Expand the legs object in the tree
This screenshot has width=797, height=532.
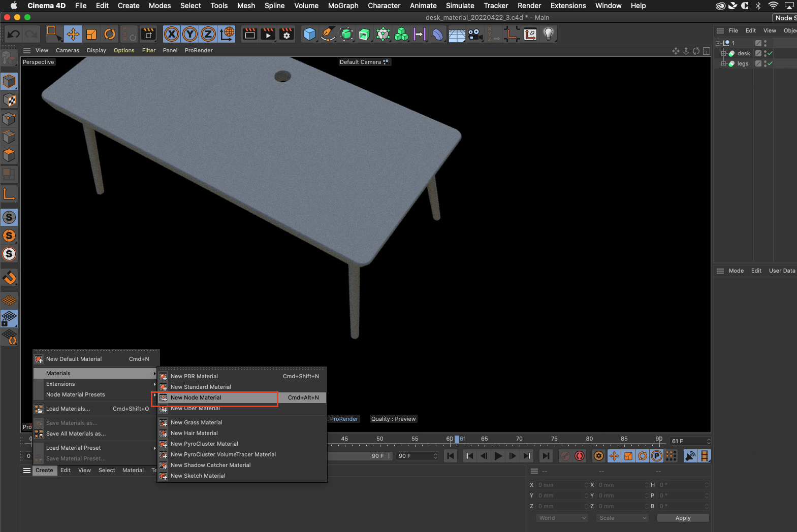724,63
